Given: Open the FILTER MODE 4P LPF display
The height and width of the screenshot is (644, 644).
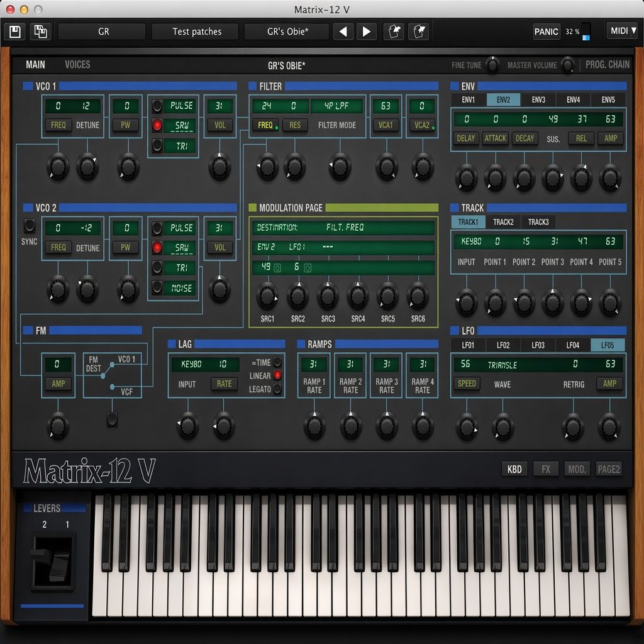Looking at the screenshot, I should [336, 106].
